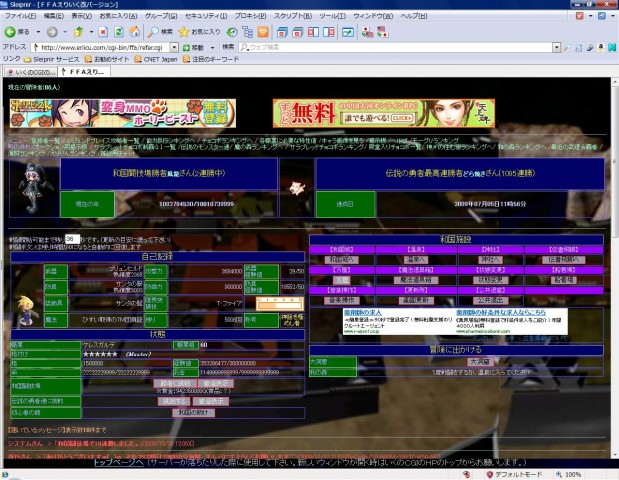Click the gray forward arrow icon
This screenshot has height=480, width=619.
click(52, 32)
